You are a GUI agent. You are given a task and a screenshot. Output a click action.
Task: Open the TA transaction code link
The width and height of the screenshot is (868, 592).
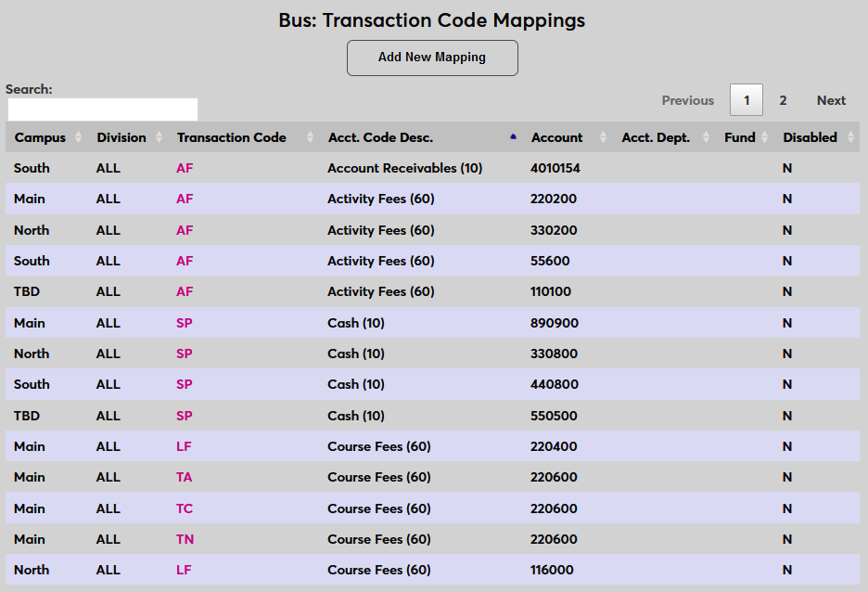click(184, 477)
